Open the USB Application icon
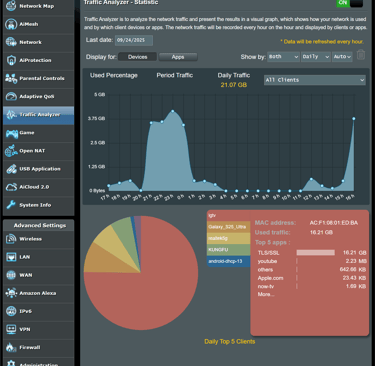Screen dimensions: 375x366 tap(11, 169)
